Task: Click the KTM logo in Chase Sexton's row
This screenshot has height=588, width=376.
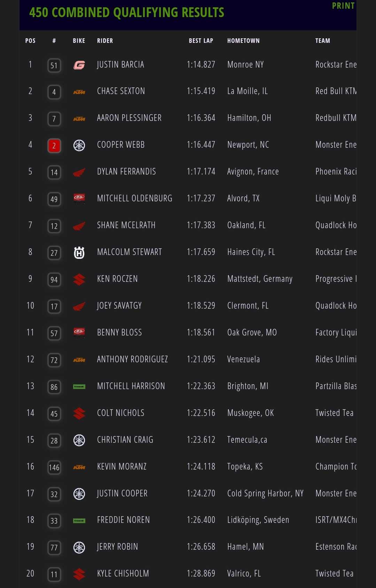Action: click(79, 92)
